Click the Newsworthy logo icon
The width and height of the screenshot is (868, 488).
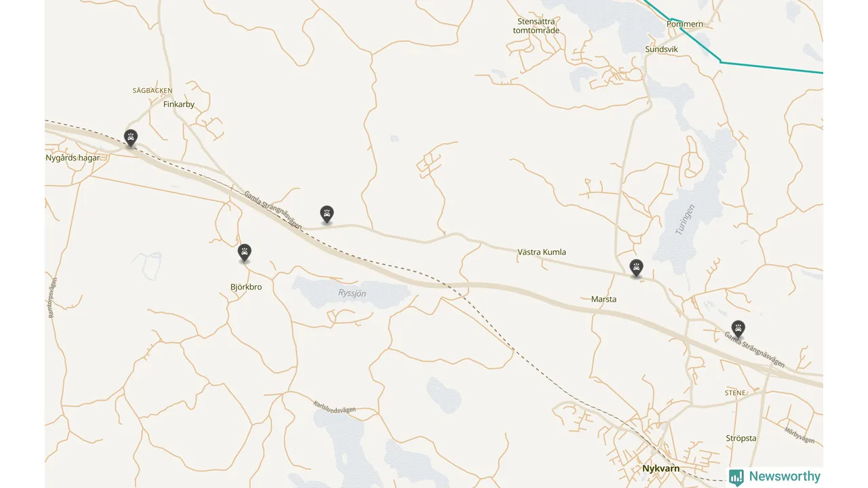point(736,477)
